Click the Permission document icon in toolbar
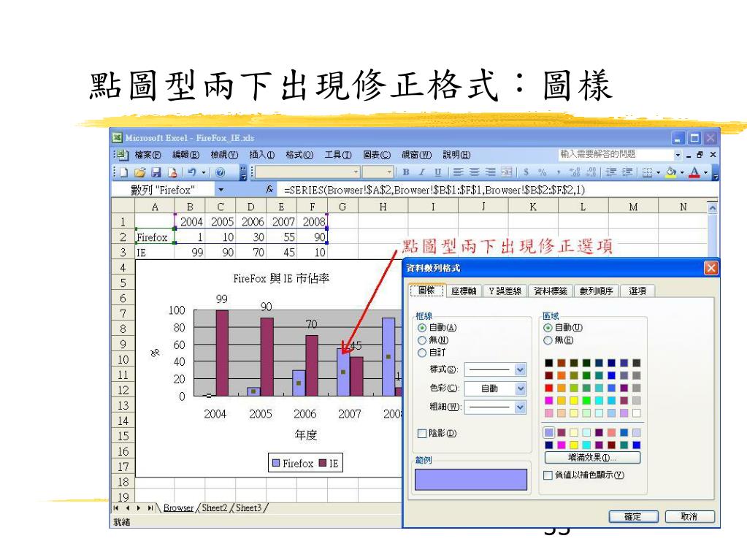 [172, 172]
